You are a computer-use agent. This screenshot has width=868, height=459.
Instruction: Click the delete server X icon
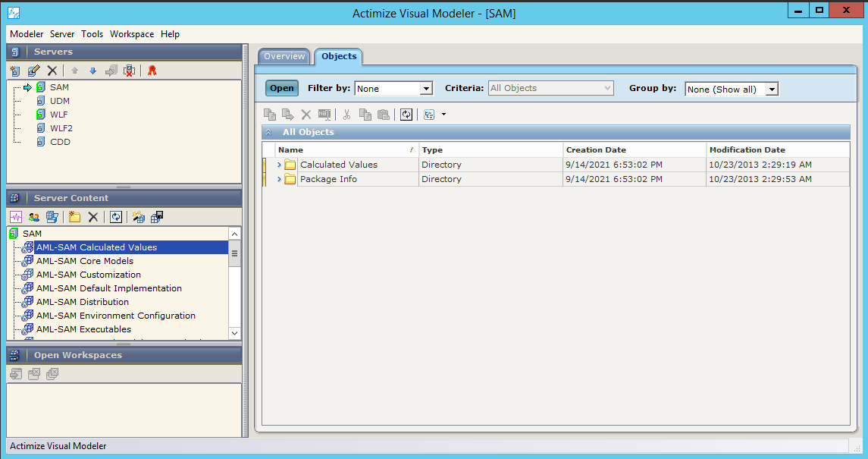point(52,71)
